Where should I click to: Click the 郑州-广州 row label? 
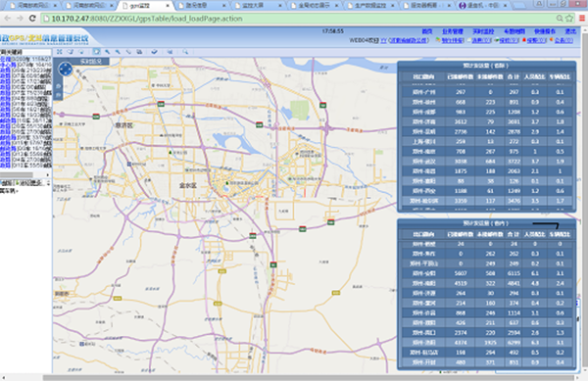pos(423,92)
